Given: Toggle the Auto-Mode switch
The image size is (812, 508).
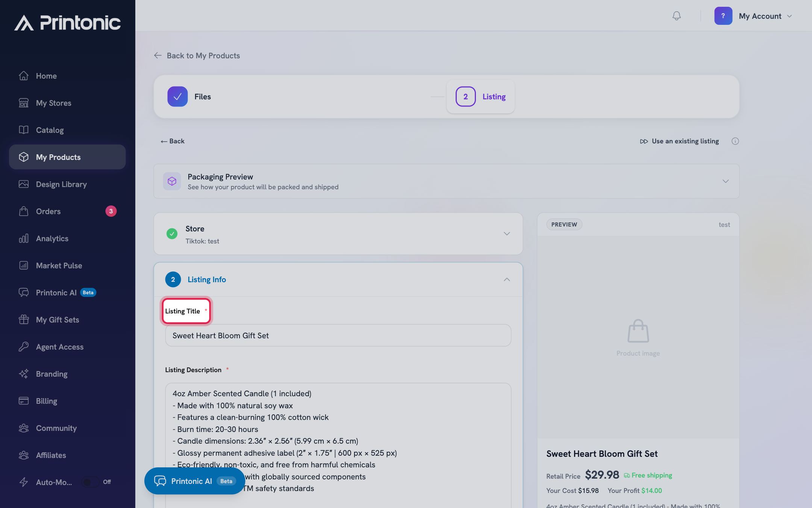Looking at the screenshot, I should point(91,482).
